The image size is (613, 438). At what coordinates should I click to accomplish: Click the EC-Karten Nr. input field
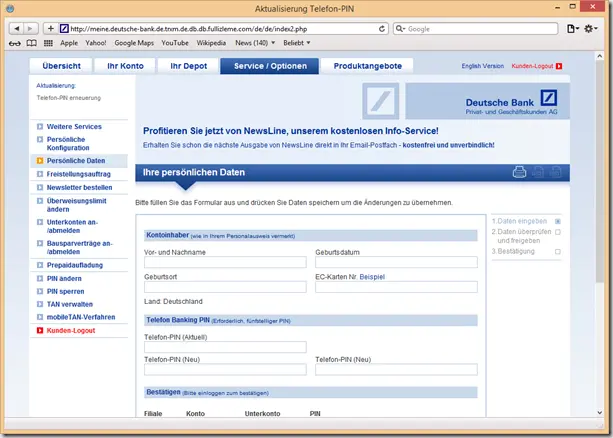coord(396,287)
